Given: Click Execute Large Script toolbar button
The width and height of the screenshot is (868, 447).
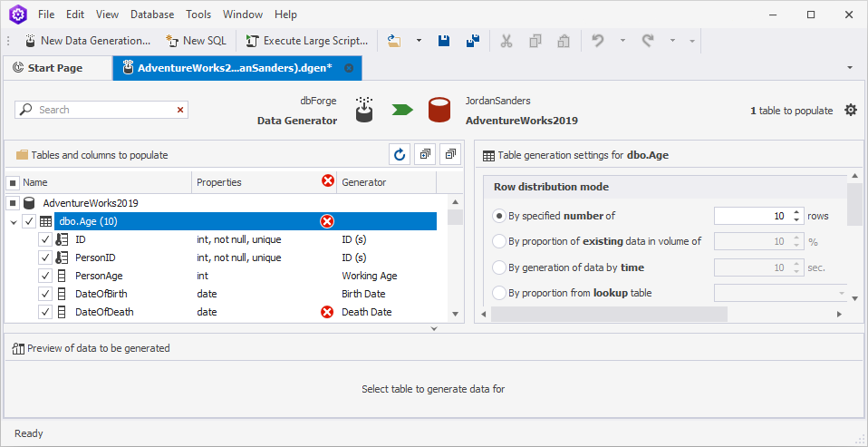Looking at the screenshot, I should (307, 41).
